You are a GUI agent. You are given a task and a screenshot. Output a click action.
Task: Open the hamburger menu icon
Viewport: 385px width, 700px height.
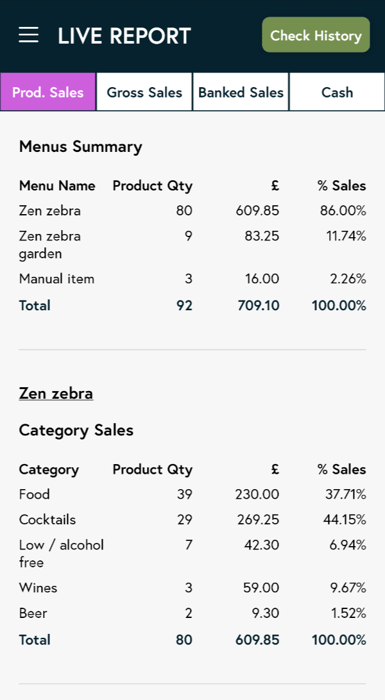pos(29,35)
